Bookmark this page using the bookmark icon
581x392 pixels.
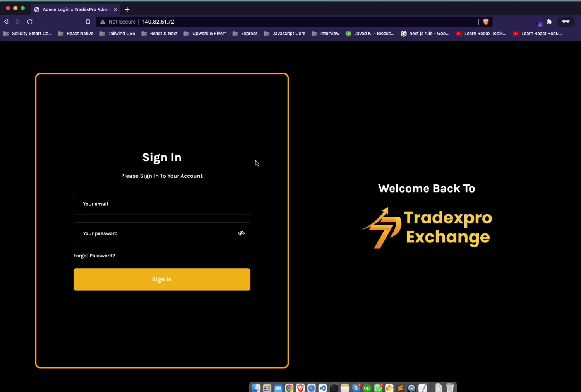[88, 22]
